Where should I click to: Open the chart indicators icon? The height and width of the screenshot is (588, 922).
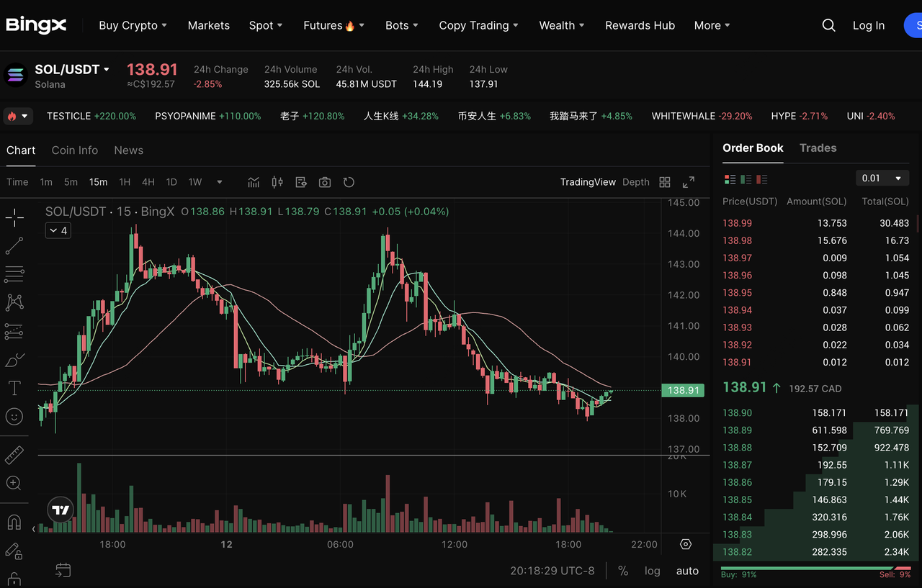tap(254, 182)
